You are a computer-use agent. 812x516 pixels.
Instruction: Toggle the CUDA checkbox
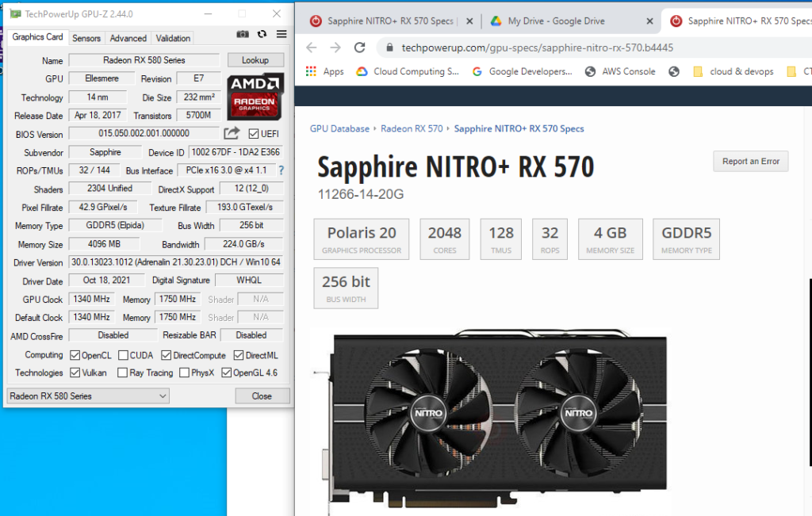(x=123, y=355)
